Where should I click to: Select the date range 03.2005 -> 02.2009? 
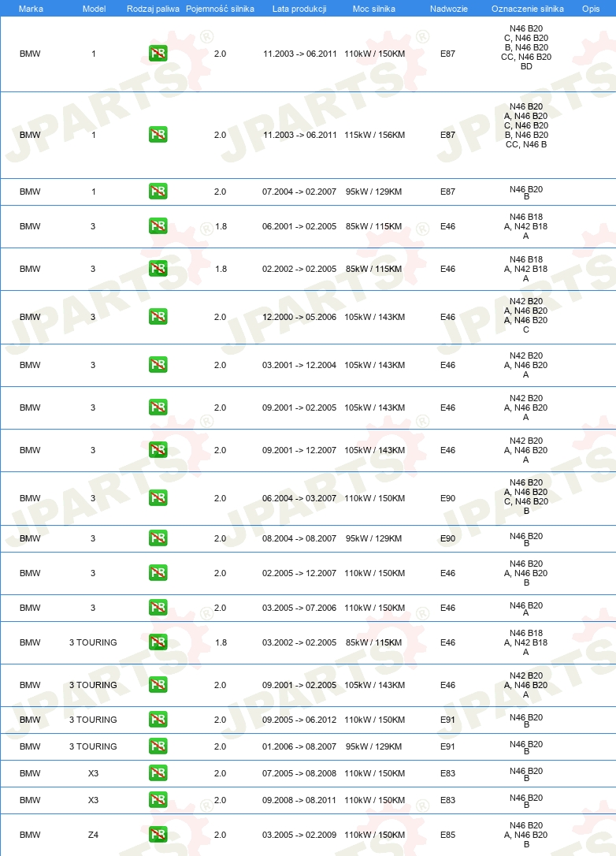pyautogui.click(x=299, y=835)
